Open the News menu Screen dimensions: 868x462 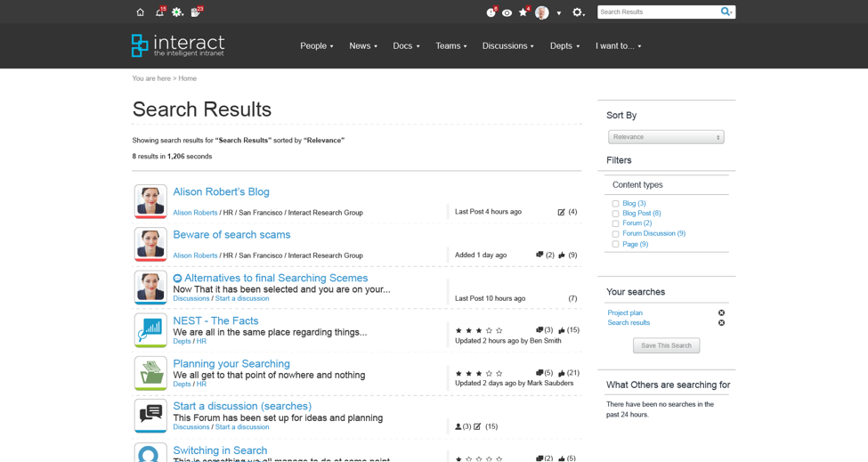point(363,46)
